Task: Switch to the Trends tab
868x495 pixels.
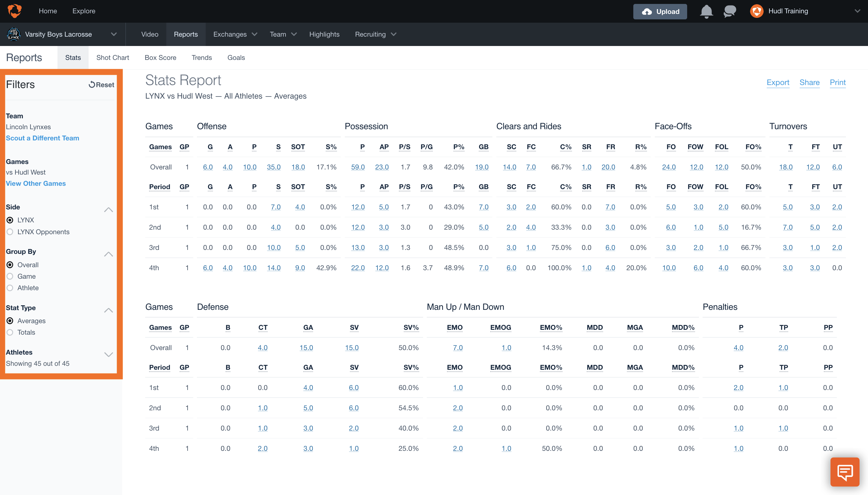Action: tap(202, 57)
